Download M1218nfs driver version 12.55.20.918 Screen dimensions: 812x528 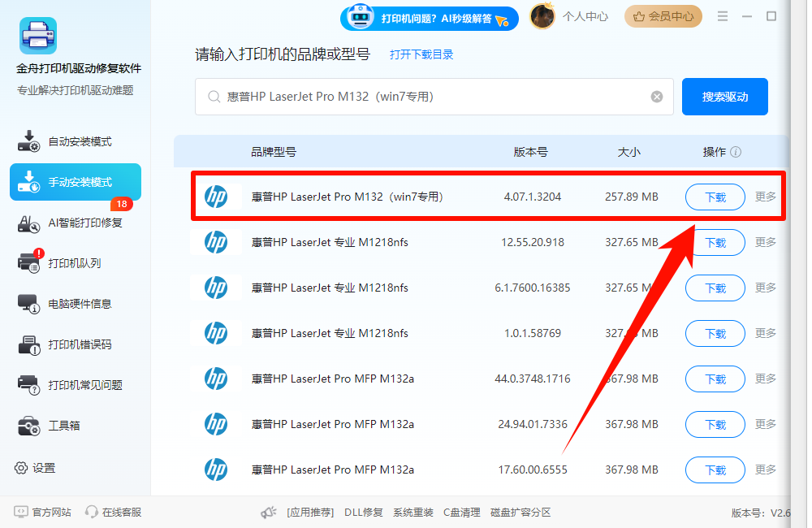715,243
